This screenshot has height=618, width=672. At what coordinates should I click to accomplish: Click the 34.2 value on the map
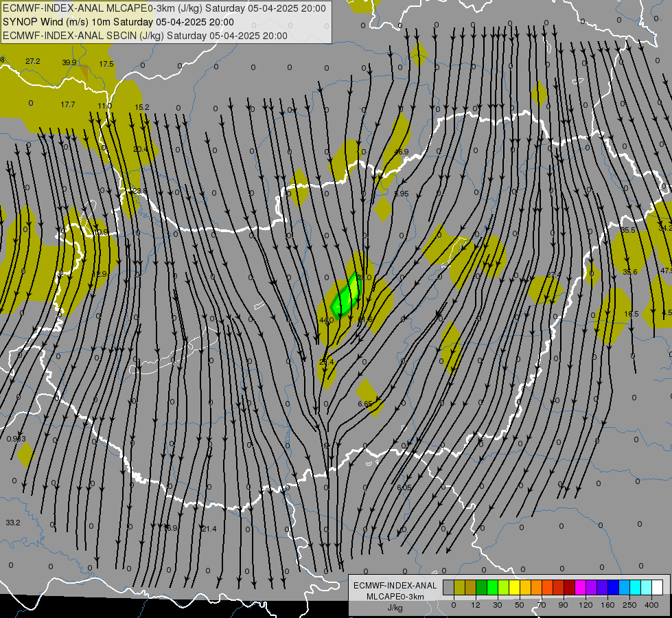coord(665,229)
